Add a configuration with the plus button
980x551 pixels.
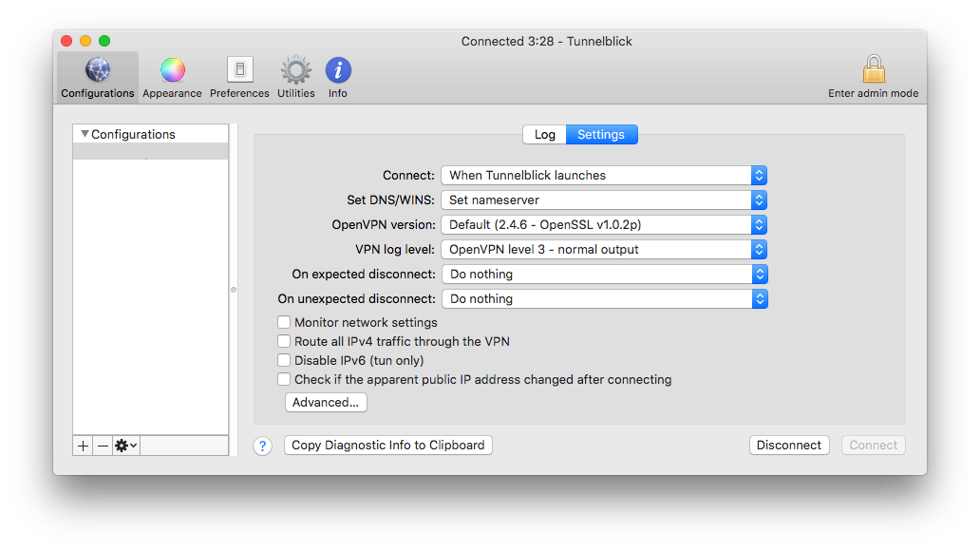click(x=83, y=446)
